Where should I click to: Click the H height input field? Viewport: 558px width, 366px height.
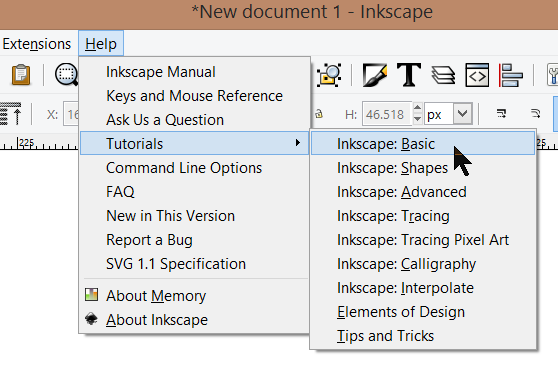(387, 114)
